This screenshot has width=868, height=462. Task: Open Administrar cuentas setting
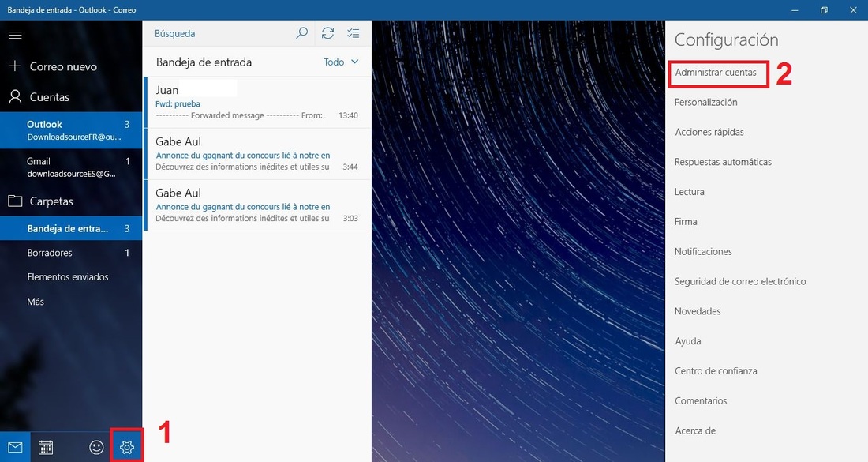tap(715, 72)
